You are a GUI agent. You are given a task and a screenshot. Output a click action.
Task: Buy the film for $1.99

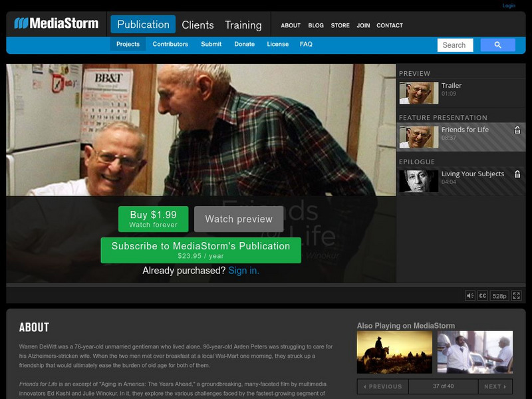154,219
